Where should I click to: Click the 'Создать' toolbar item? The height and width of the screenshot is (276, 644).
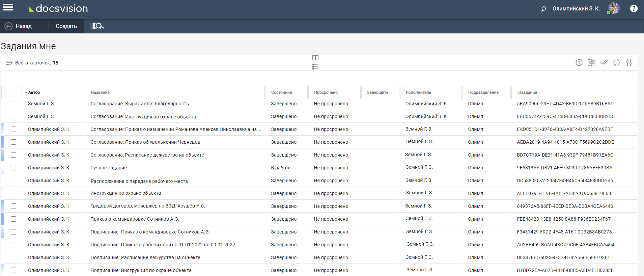click(x=61, y=26)
